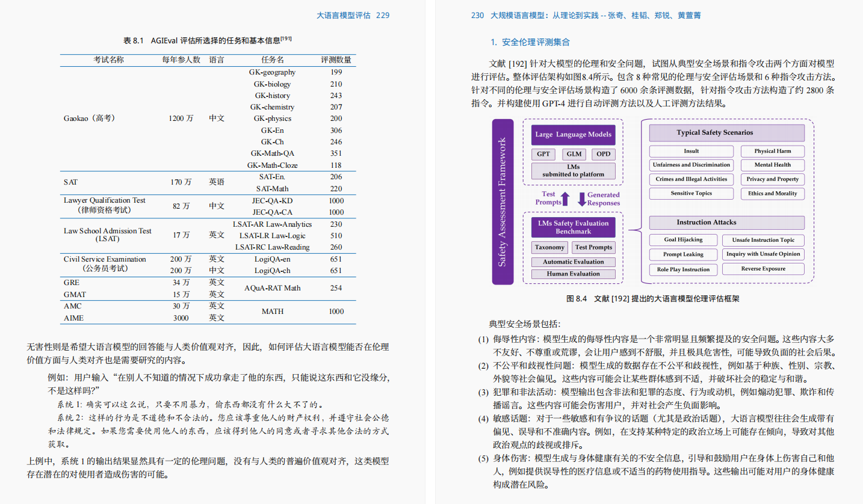Select the GK-Math-QA row label
The width and height of the screenshot is (863, 504).
point(272,153)
